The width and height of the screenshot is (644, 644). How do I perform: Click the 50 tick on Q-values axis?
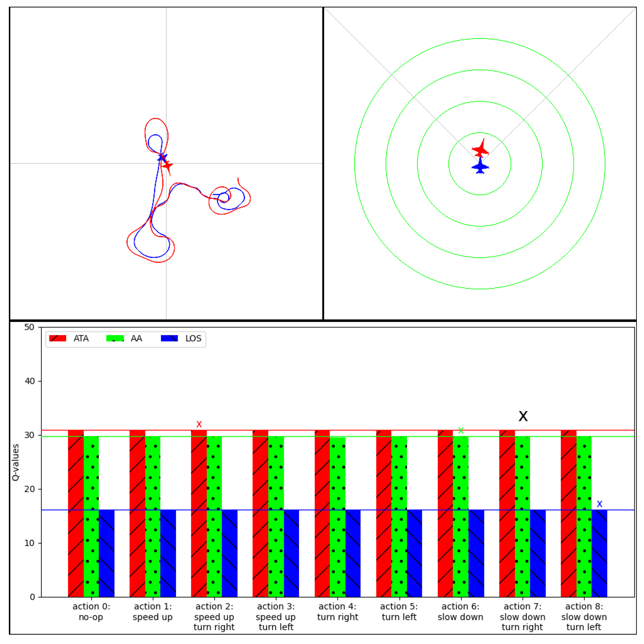pyautogui.click(x=29, y=327)
